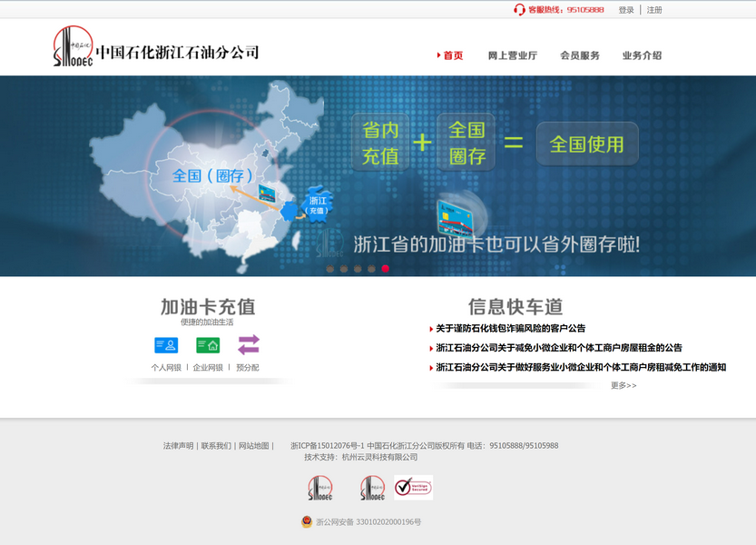Open the 石化钱包诈骗风险 customer notice

[510, 329]
